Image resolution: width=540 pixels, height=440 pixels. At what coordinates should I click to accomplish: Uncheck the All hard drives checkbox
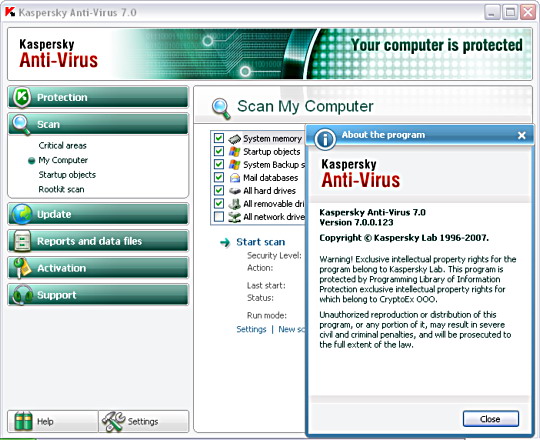coord(219,190)
